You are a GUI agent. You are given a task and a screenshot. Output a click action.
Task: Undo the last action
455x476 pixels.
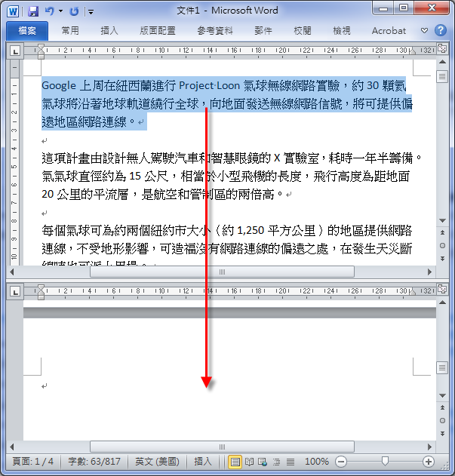50,11
